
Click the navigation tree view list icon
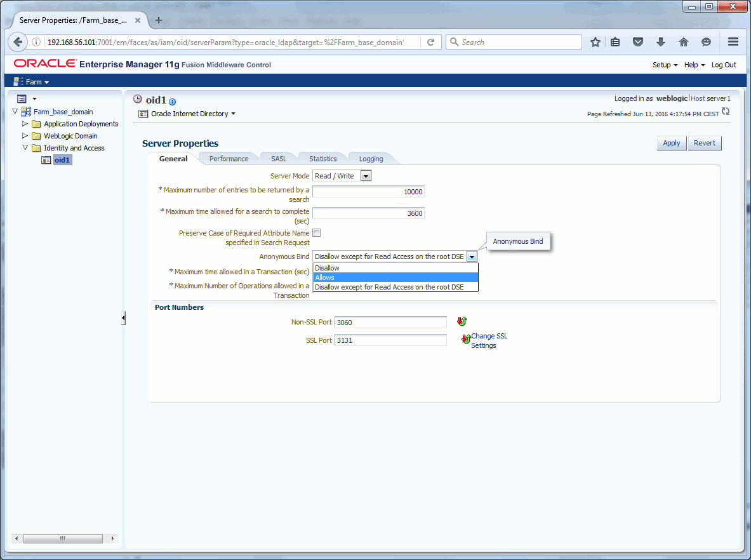tap(22, 98)
